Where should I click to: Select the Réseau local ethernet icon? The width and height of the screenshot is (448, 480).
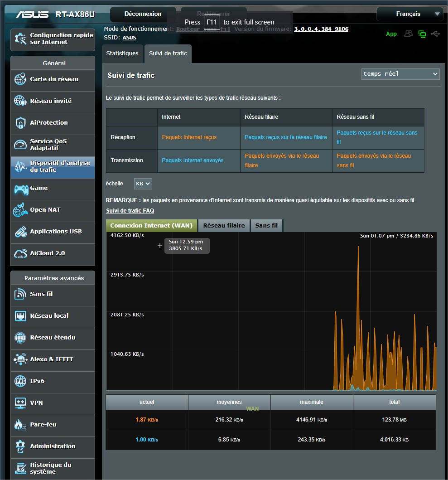pos(20,316)
